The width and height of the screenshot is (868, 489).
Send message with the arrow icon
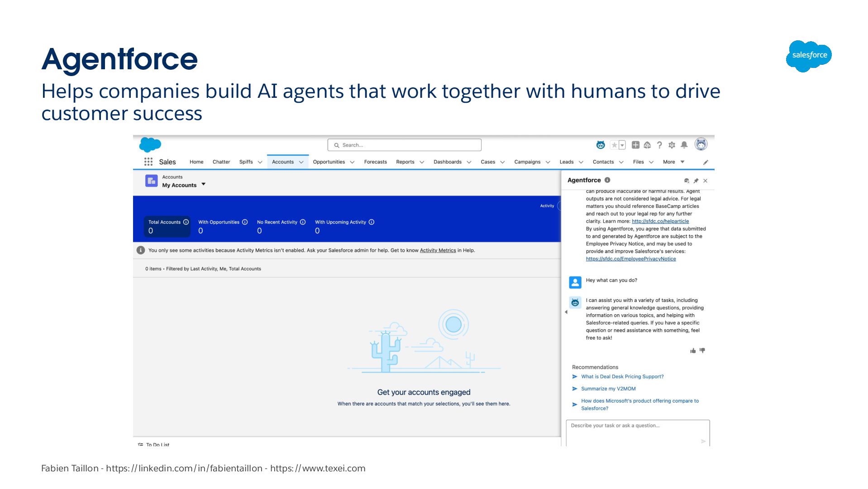tap(703, 441)
